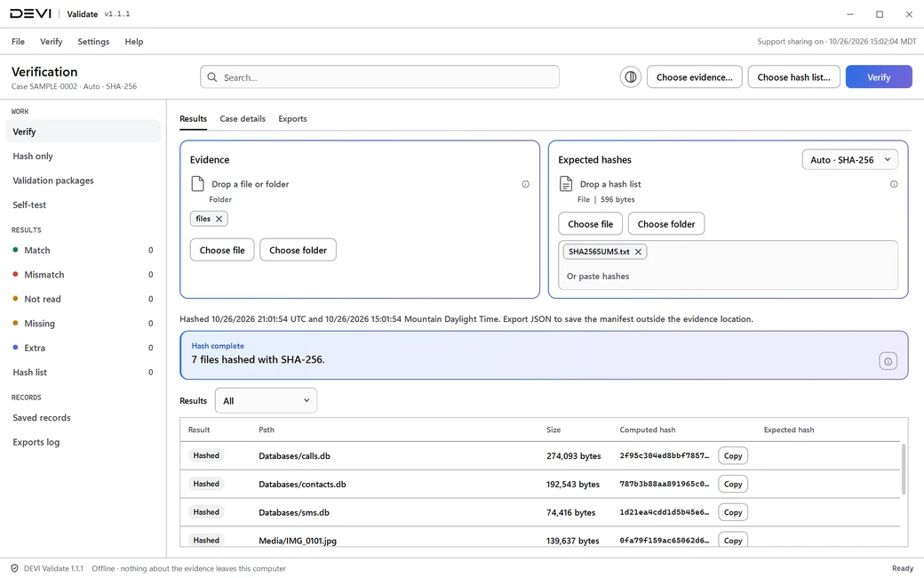
Task: Open the Verify menu
Action: tap(52, 42)
